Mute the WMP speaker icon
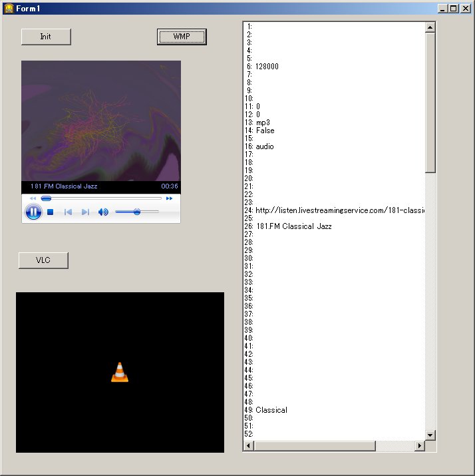This screenshot has width=475, height=476. [103, 212]
